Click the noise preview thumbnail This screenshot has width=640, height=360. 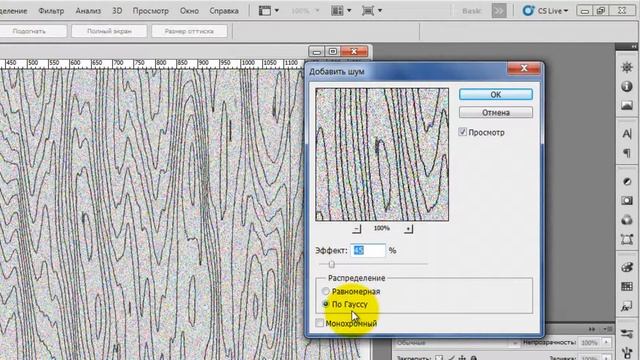(382, 155)
